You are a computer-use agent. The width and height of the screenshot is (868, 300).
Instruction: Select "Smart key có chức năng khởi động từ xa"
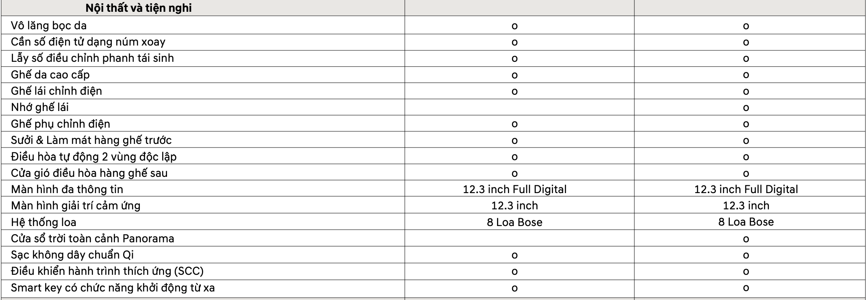[113, 288]
